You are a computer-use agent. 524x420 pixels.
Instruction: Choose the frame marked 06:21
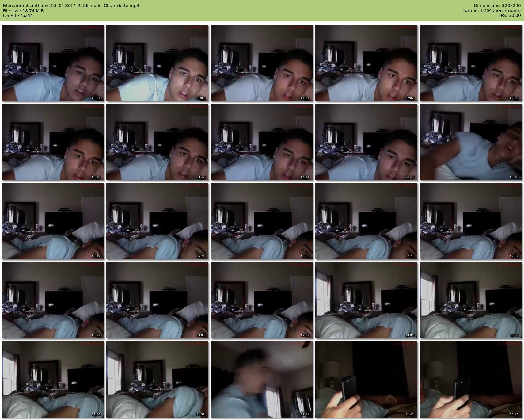tap(157, 221)
